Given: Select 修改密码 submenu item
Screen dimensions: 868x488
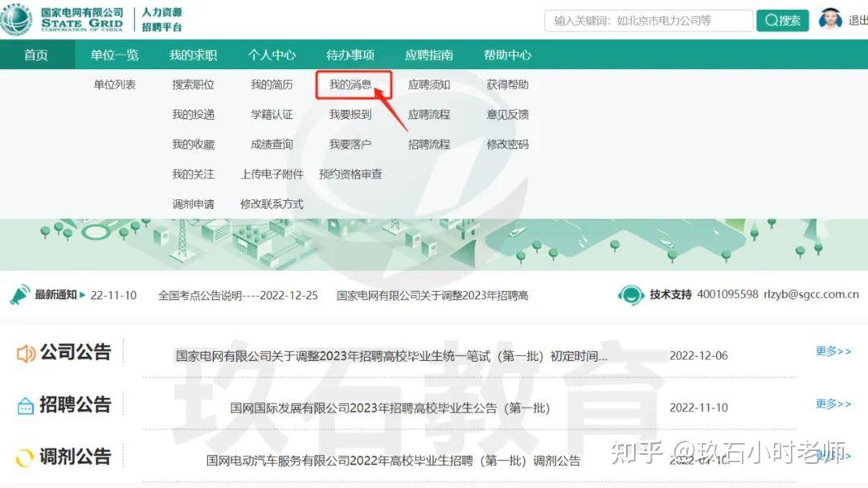Looking at the screenshot, I should pyautogui.click(x=508, y=145).
